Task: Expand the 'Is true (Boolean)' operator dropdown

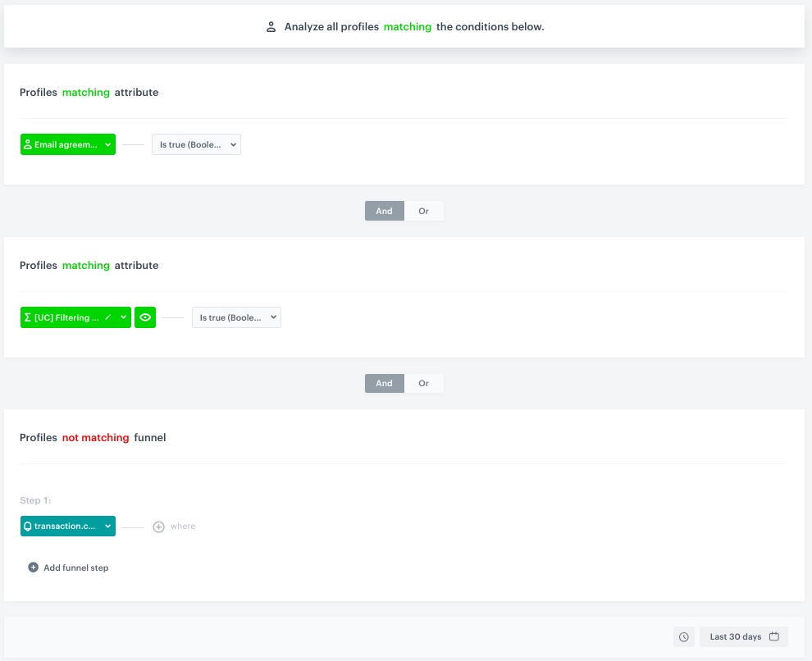Action: click(x=196, y=144)
